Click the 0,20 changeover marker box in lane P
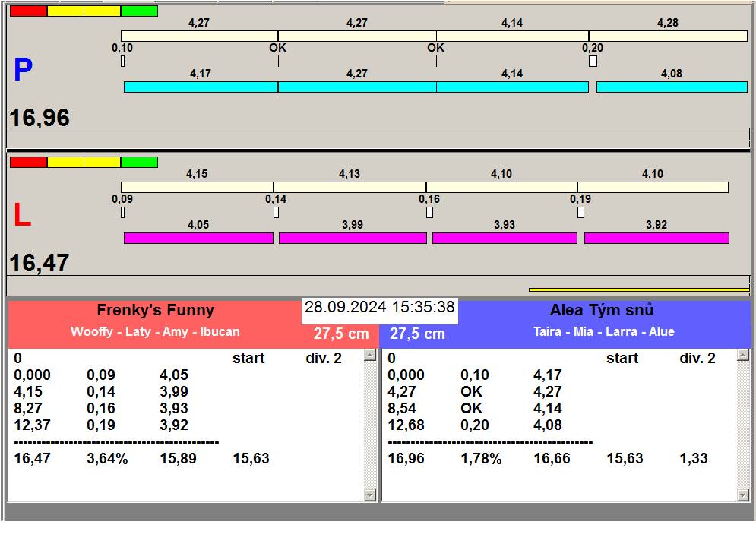The height and width of the screenshot is (544, 756). click(593, 62)
